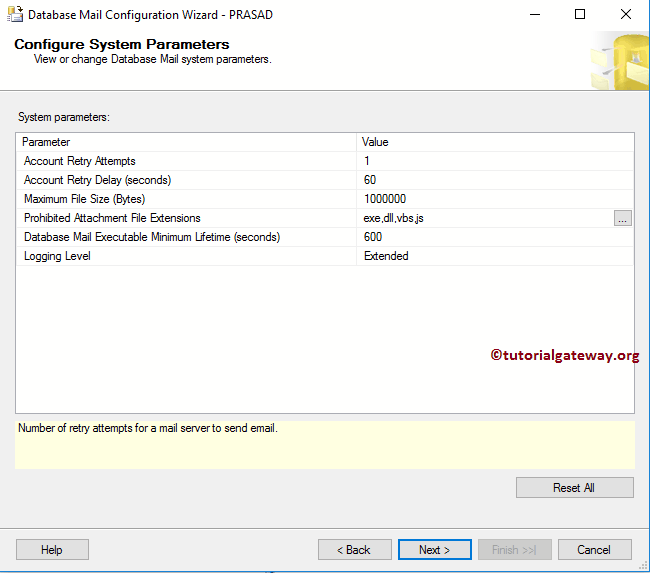Select the Account Retry Delay (seconds) label

click(97, 180)
